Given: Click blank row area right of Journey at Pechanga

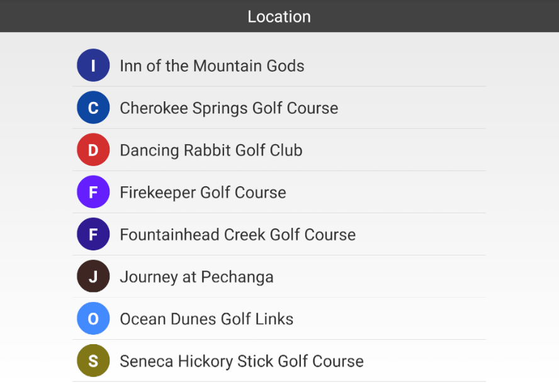Looking at the screenshot, I should 380,276.
